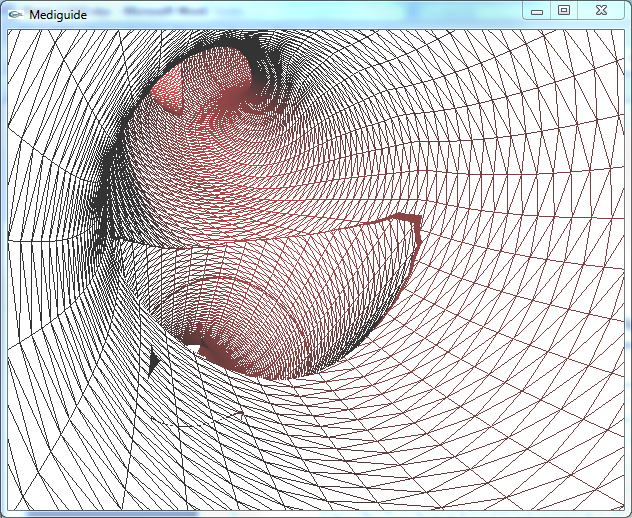Maximize the Mediguide window
632x518 pixels.
coord(564,10)
